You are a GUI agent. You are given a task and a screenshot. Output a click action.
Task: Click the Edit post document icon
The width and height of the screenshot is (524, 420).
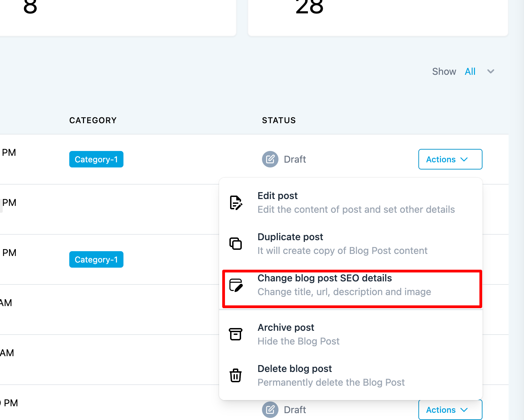click(236, 203)
